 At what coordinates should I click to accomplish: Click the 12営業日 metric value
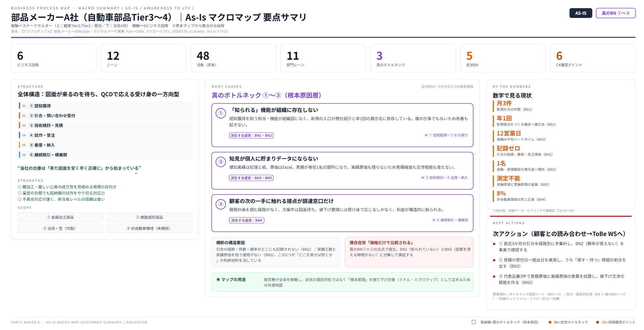(509, 134)
